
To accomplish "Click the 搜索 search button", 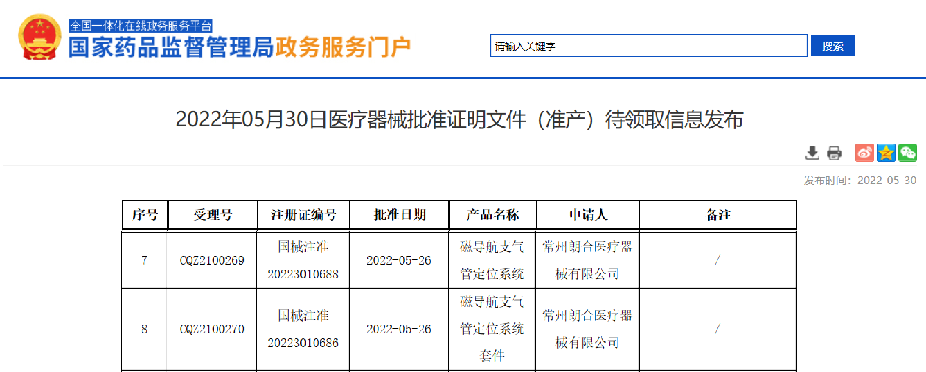I will coord(833,46).
